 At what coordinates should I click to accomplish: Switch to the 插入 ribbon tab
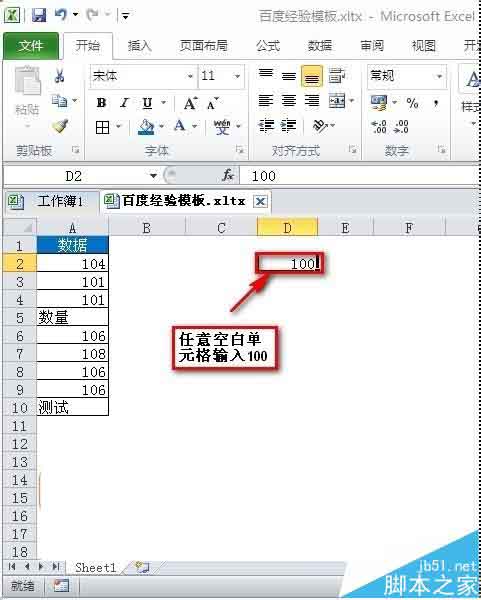point(139,46)
